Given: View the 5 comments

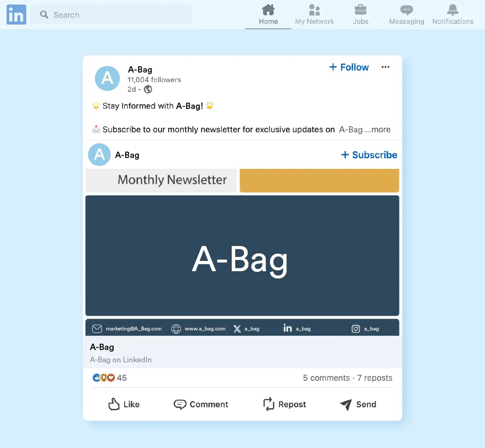Looking at the screenshot, I should pos(326,378).
